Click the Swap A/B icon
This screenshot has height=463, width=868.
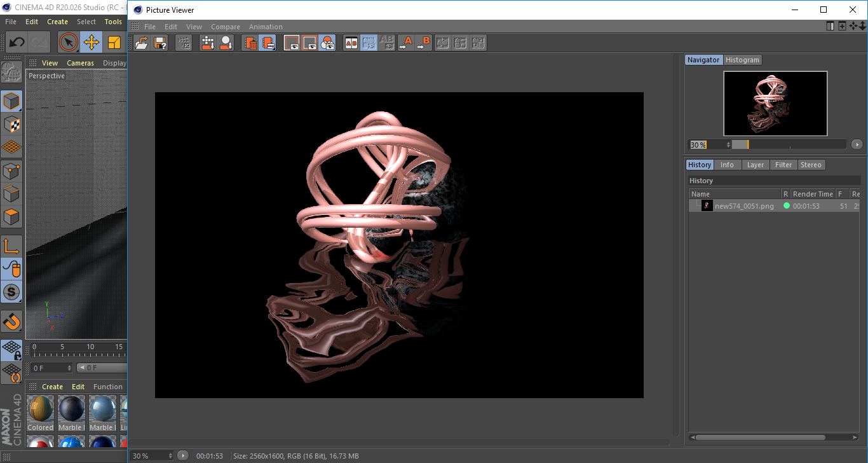click(x=443, y=43)
